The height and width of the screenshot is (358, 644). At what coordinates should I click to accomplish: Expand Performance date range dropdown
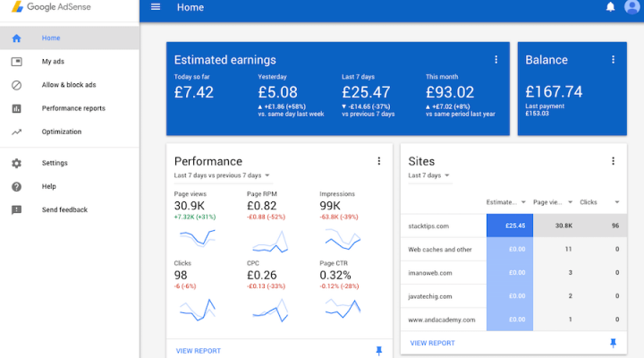[222, 175]
